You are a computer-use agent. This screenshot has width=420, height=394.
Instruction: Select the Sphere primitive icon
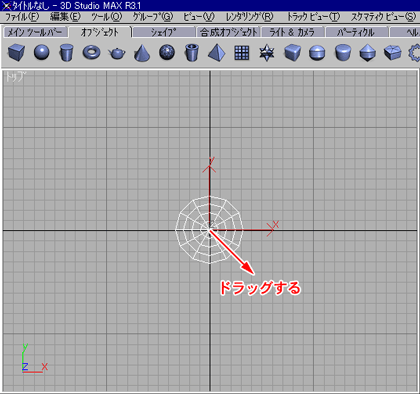[42, 52]
